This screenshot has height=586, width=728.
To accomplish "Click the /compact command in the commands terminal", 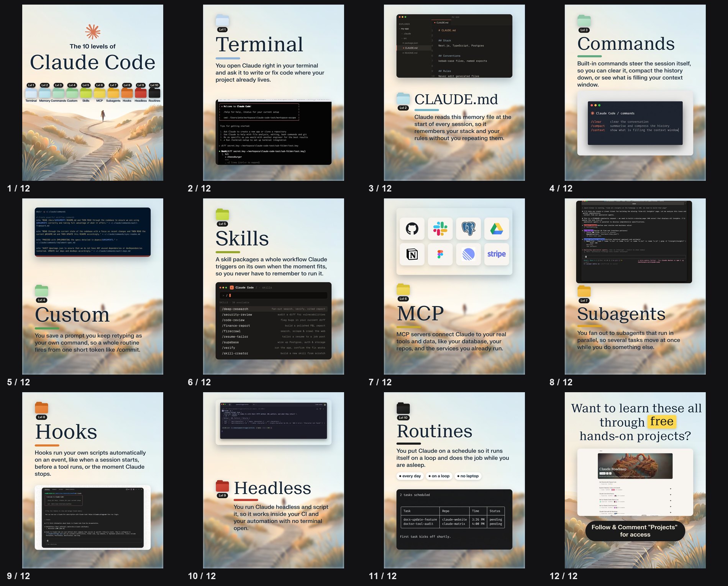I will [x=598, y=126].
